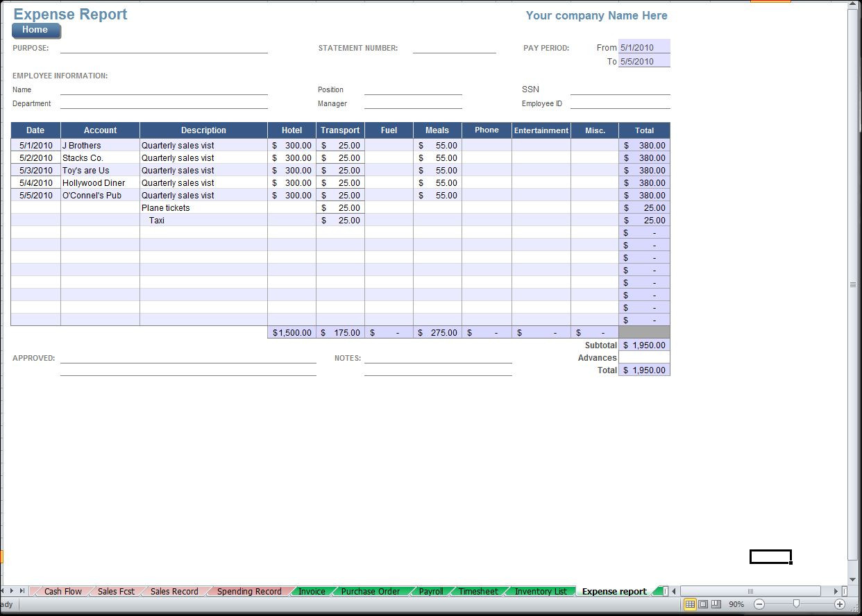This screenshot has width=862, height=616.
Task: Select the Transport total $175.00 cell
Action: 340,333
